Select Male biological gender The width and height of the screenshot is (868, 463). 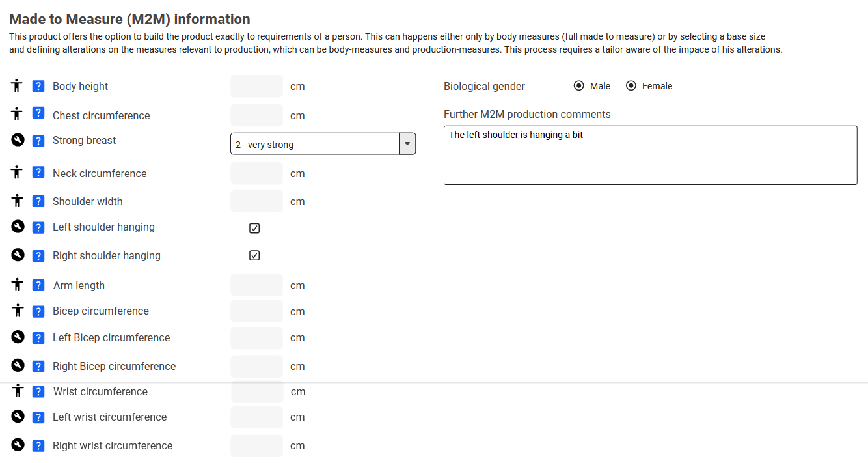[579, 86]
